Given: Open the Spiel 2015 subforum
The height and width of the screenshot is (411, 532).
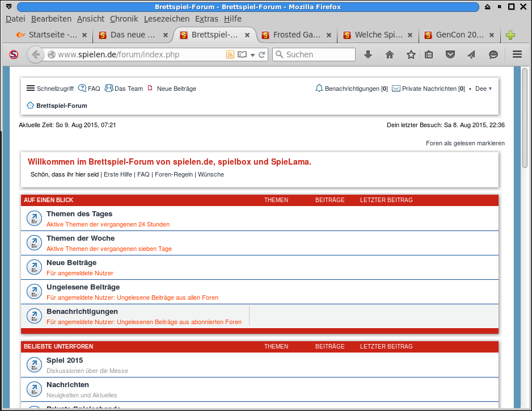Looking at the screenshot, I should [x=65, y=360].
